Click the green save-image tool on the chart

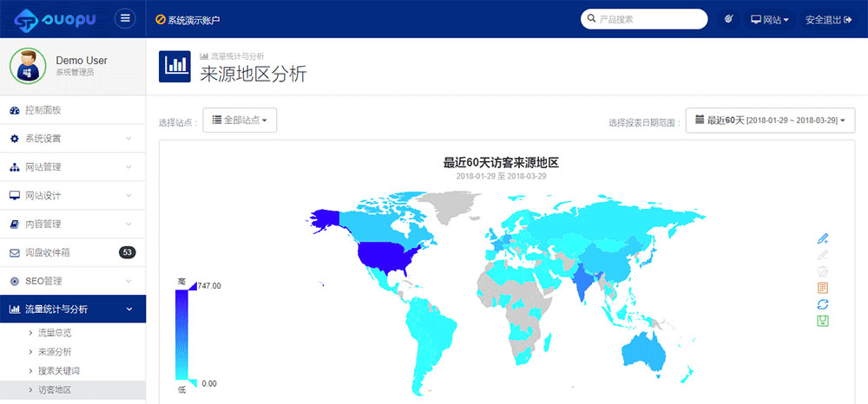[823, 321]
